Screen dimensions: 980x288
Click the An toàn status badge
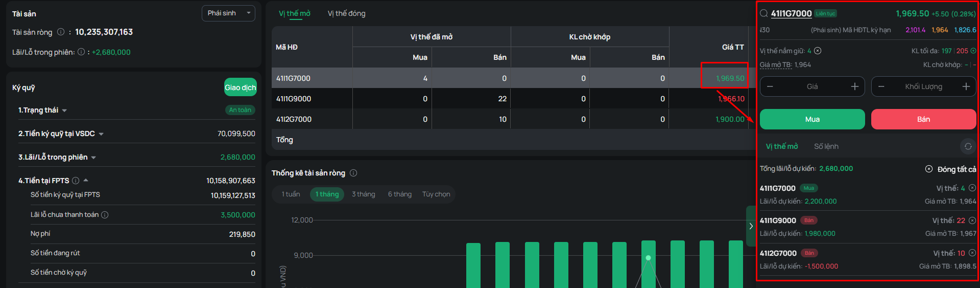[240, 110]
